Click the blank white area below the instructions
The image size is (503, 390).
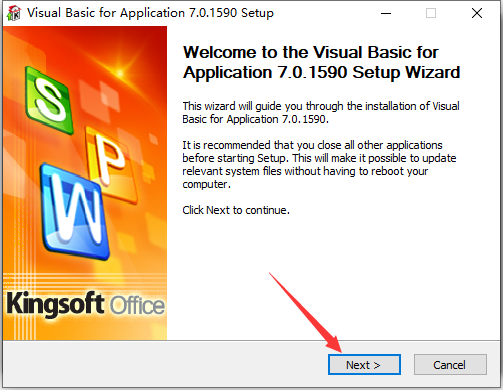(333, 277)
